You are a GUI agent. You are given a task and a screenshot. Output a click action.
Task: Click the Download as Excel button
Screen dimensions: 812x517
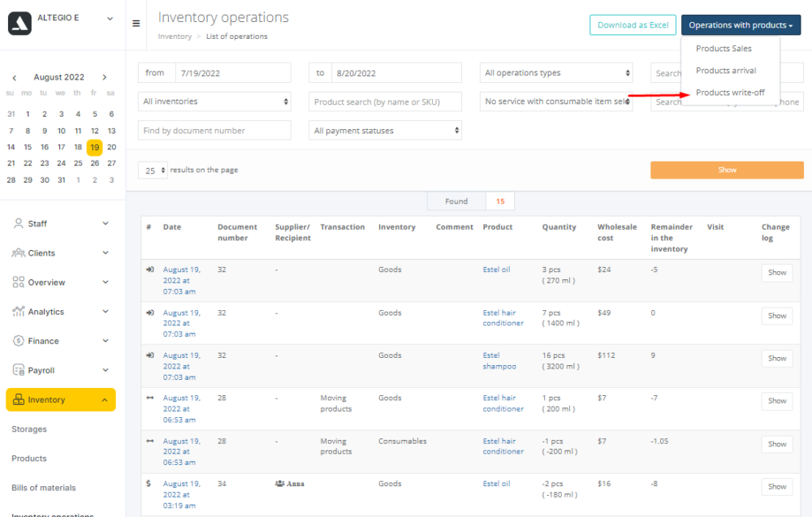pyautogui.click(x=633, y=25)
